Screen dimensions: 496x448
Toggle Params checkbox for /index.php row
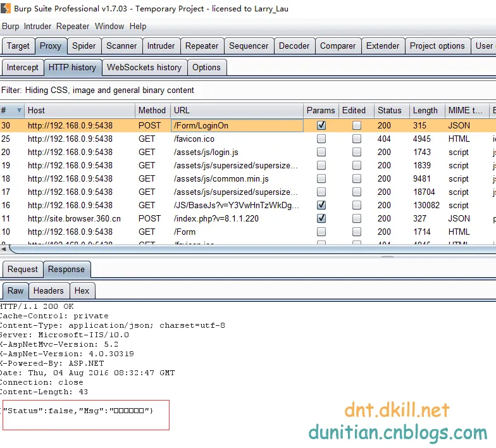[321, 218]
